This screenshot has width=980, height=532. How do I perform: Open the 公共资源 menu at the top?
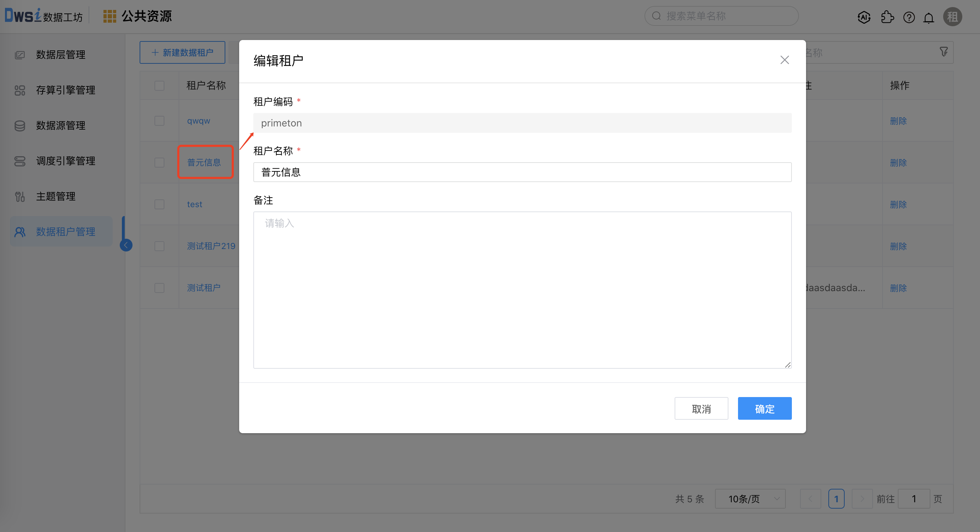point(147,16)
